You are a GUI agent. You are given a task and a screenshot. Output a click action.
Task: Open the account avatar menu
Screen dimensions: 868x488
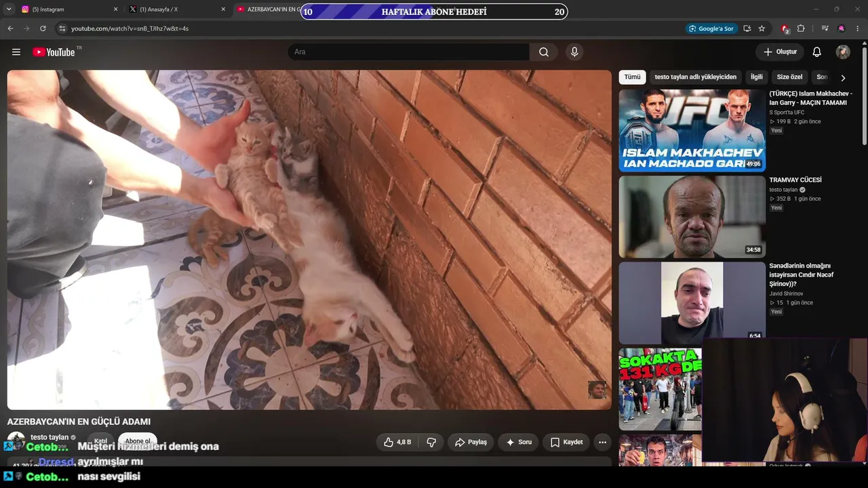[x=843, y=52]
